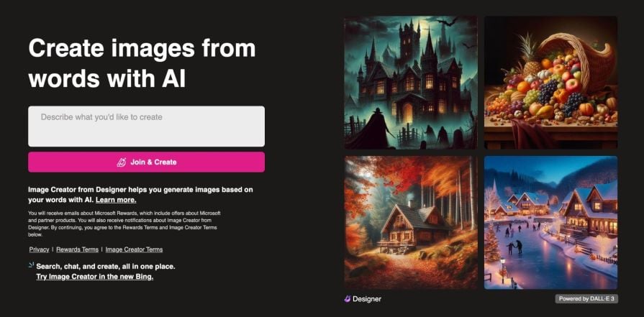This screenshot has height=317, width=644.
Task: Open the Learn more link
Action: pyautogui.click(x=117, y=200)
